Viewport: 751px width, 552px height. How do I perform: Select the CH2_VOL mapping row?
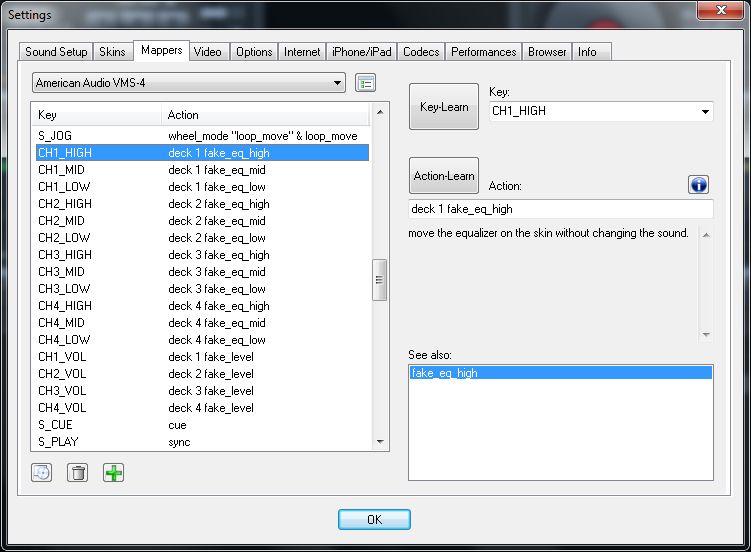200,374
